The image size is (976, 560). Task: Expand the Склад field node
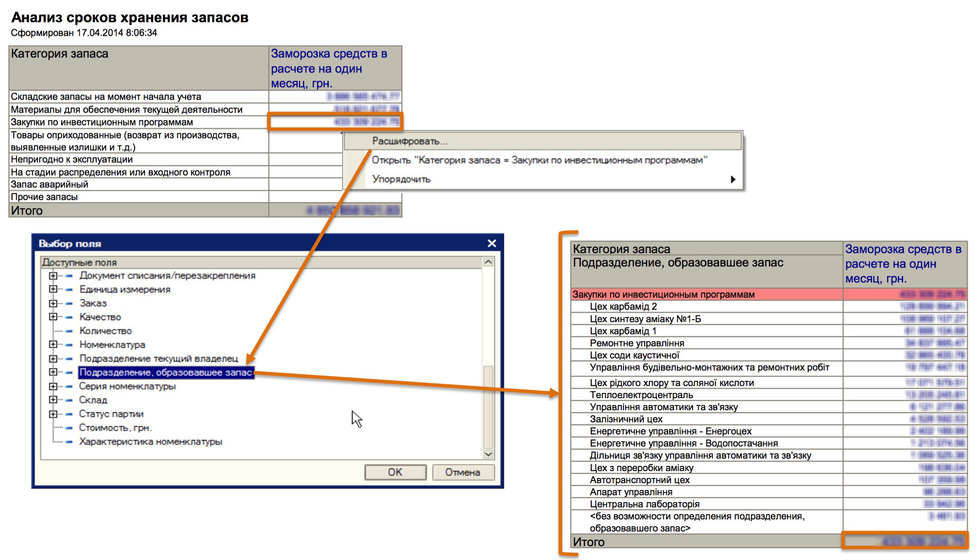coord(53,400)
